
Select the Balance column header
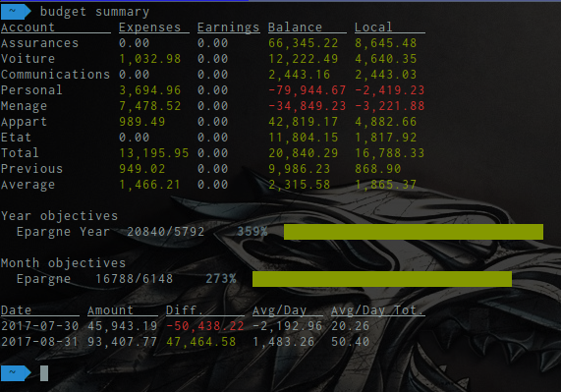[x=295, y=28]
